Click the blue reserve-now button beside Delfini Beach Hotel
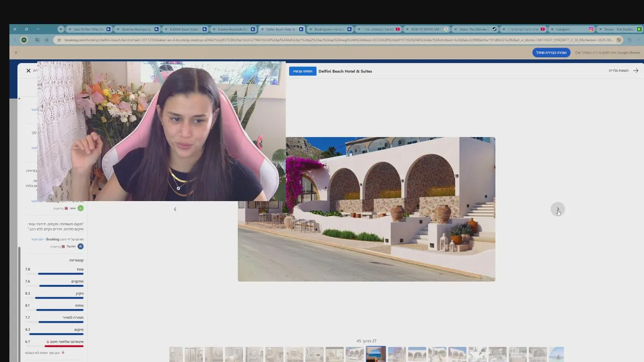Image resolution: width=644 pixels, height=362 pixels. (x=302, y=71)
